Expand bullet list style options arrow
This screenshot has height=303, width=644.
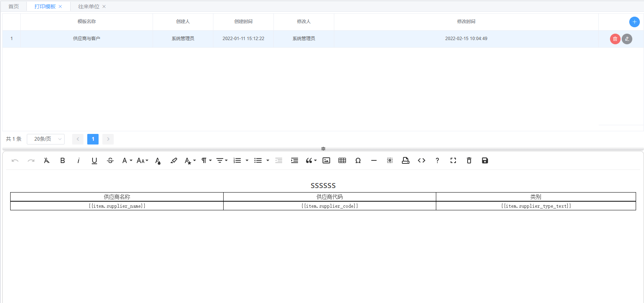pyautogui.click(x=268, y=161)
